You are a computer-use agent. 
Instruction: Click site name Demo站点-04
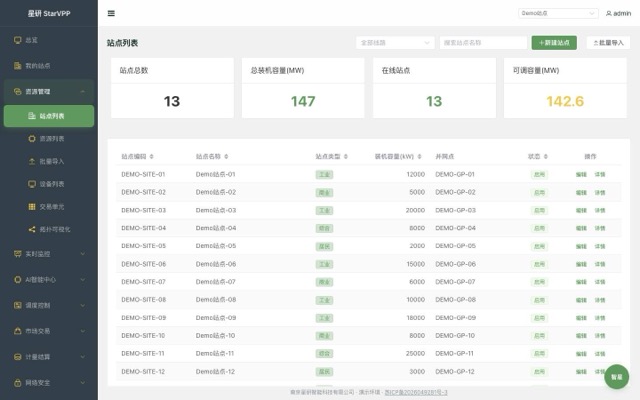(x=216, y=228)
